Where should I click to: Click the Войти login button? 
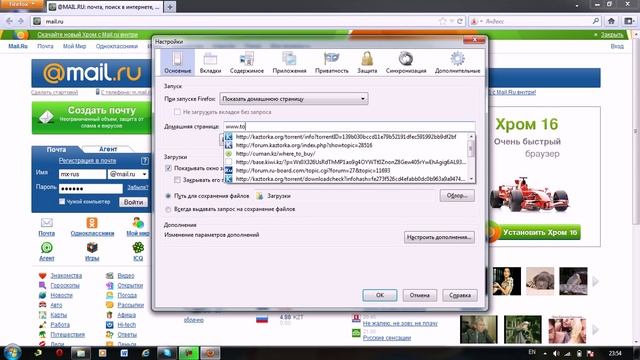tap(133, 202)
